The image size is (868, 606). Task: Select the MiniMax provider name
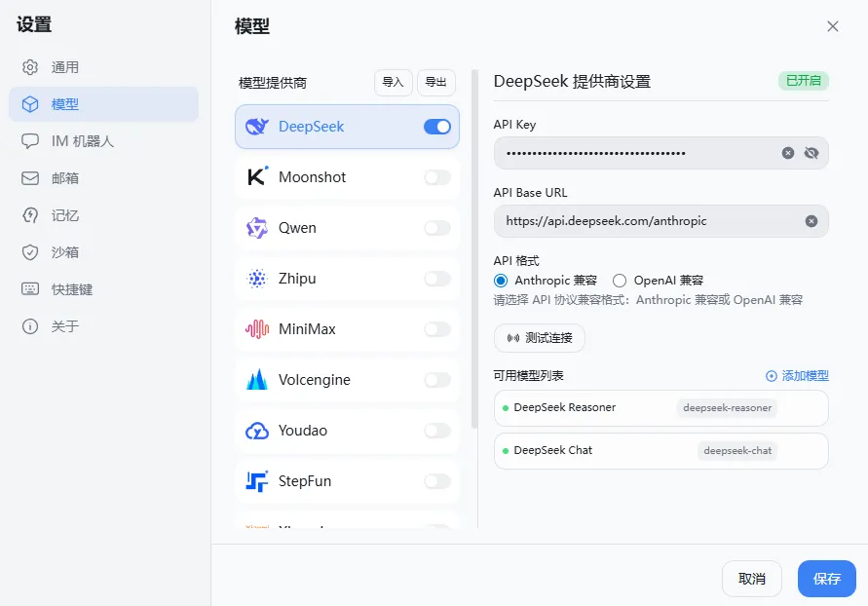point(307,329)
